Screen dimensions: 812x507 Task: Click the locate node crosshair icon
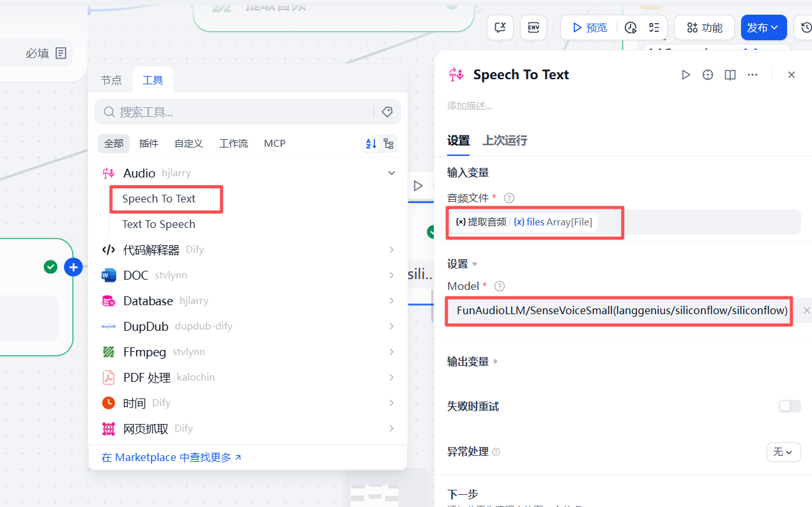point(708,75)
